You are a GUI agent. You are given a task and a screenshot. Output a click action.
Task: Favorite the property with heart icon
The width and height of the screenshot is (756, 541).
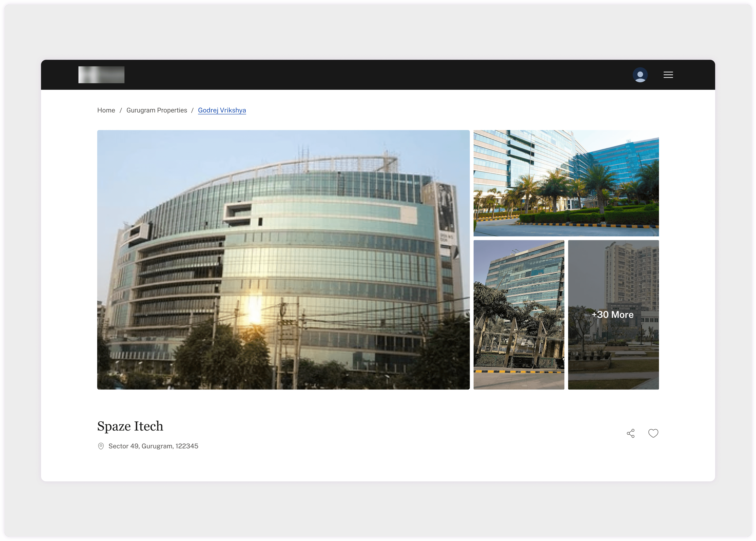[x=653, y=433]
